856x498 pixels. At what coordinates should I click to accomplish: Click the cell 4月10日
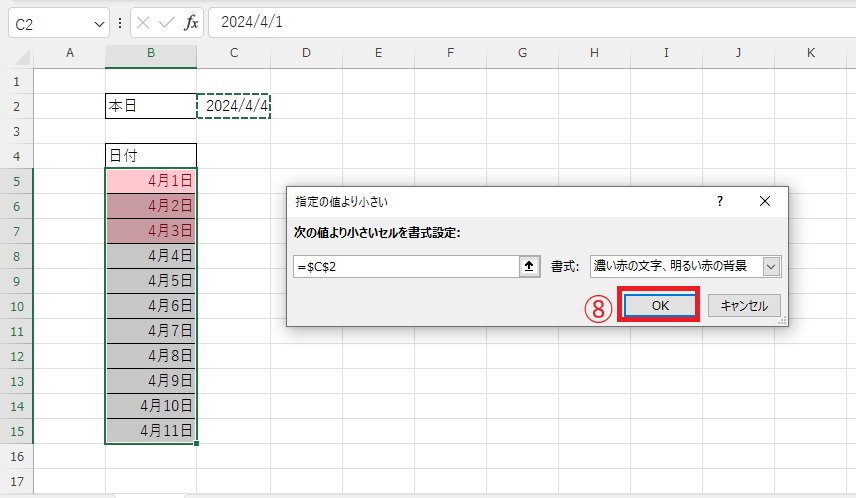(x=151, y=406)
